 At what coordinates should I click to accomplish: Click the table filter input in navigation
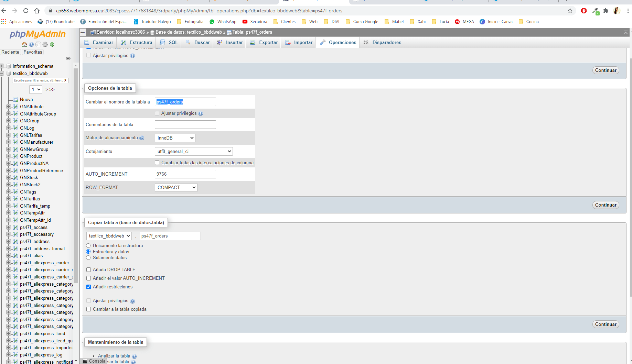click(x=38, y=80)
